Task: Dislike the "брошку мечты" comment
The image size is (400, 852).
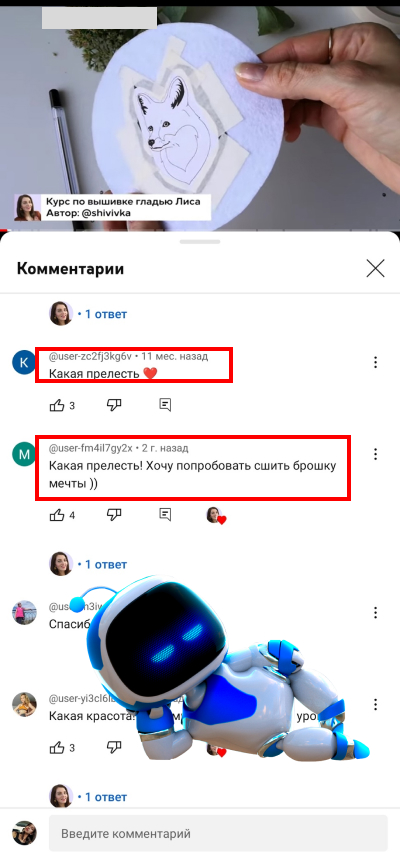Action: click(x=114, y=515)
